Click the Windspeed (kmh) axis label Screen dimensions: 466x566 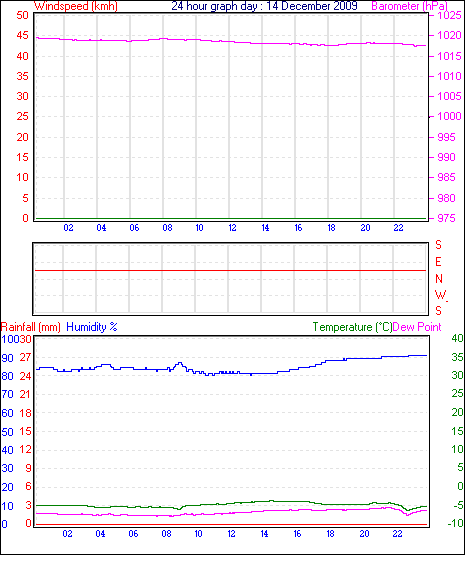click(76, 6)
